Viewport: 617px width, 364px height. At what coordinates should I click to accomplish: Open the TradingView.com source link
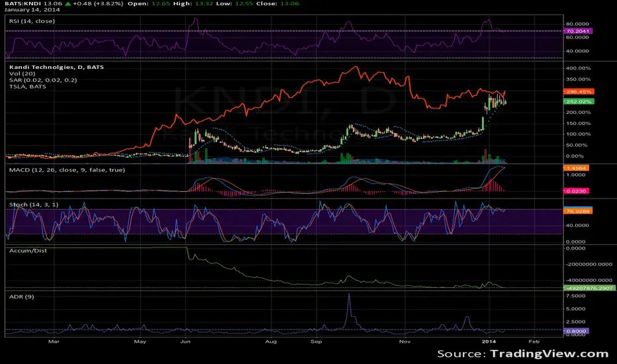pos(549,353)
